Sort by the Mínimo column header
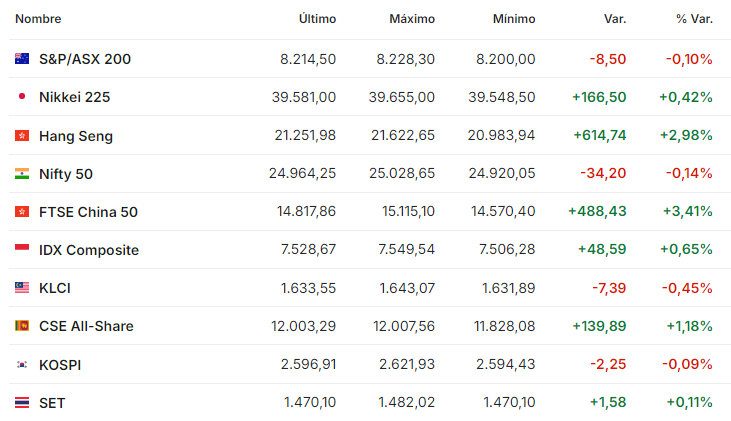Viewport: 731px width, 421px height. tap(514, 19)
